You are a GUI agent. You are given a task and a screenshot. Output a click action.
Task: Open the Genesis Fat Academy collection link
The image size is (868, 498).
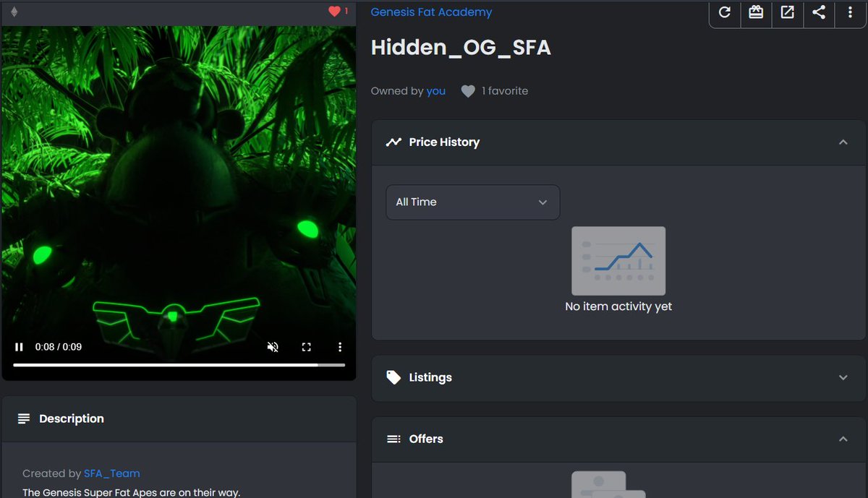[x=431, y=12]
